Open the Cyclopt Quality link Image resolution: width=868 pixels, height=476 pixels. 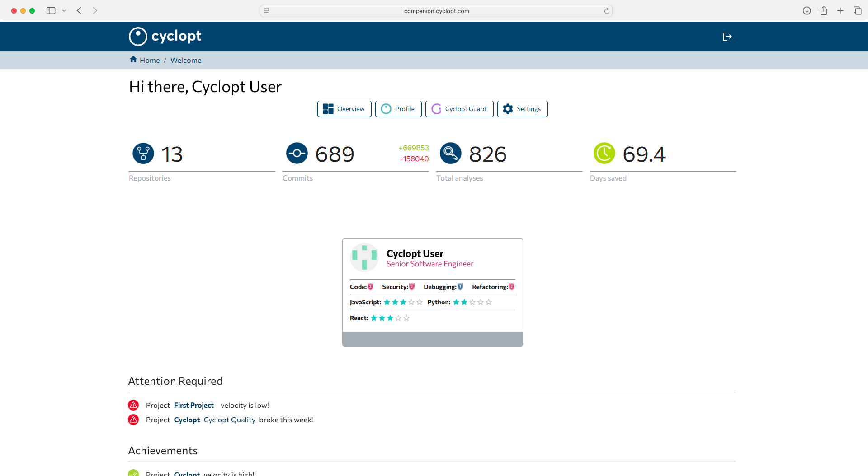229,420
